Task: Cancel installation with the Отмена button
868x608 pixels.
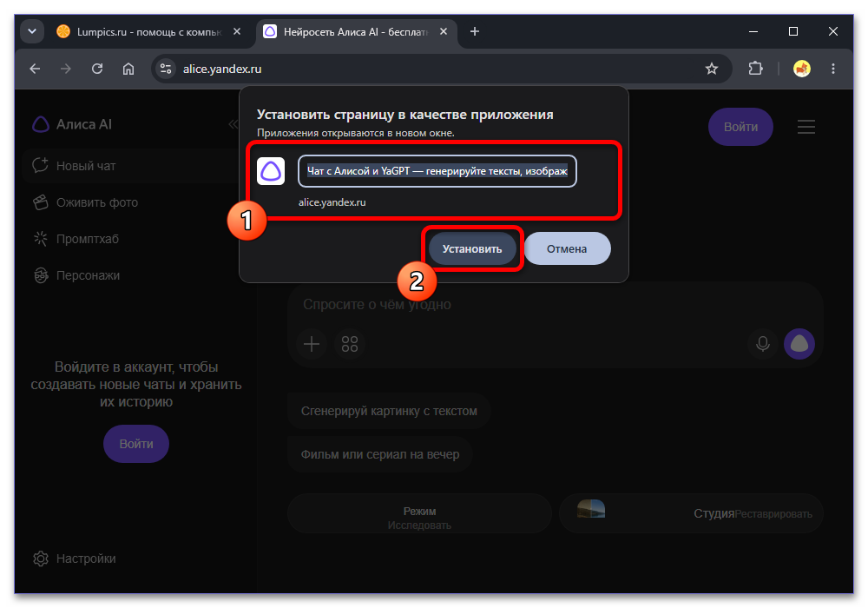Action: point(567,248)
